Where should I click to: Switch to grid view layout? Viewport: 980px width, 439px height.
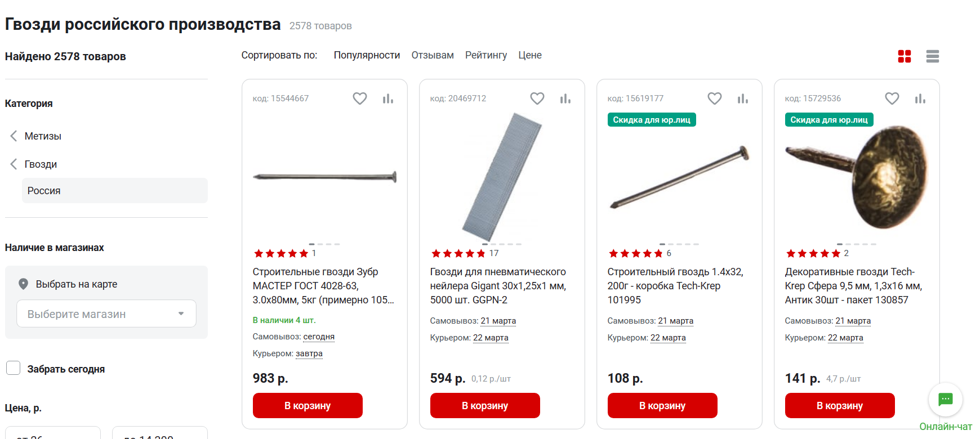[905, 56]
